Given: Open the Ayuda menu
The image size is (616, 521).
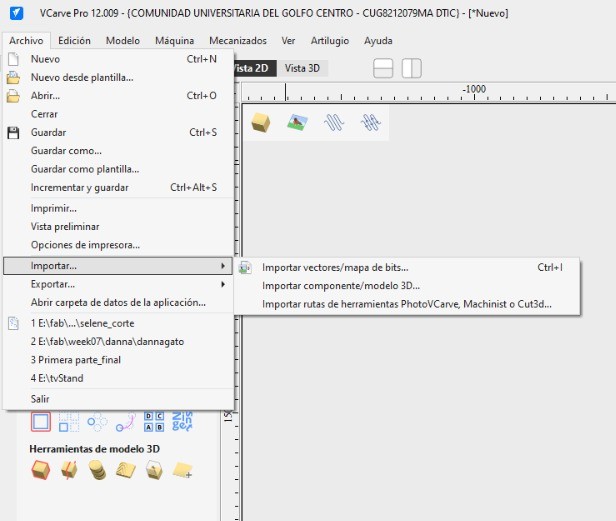Looking at the screenshot, I should click(378, 41).
